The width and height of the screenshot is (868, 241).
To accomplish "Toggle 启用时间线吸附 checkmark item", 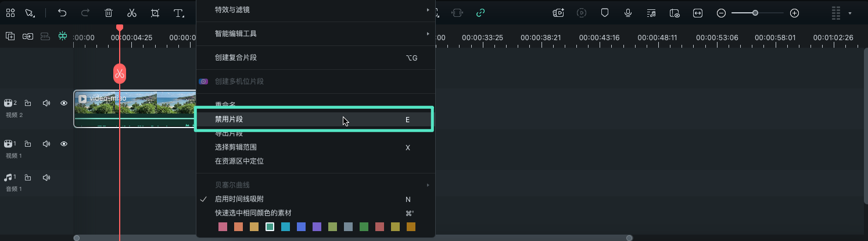I will pyautogui.click(x=315, y=199).
